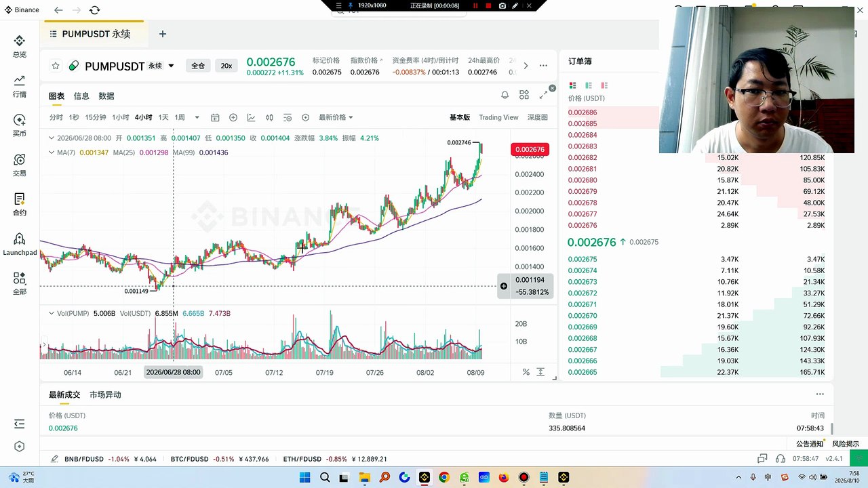Select the 15分钟 interval
Viewport: 868px width, 488px height.
coord(96,117)
